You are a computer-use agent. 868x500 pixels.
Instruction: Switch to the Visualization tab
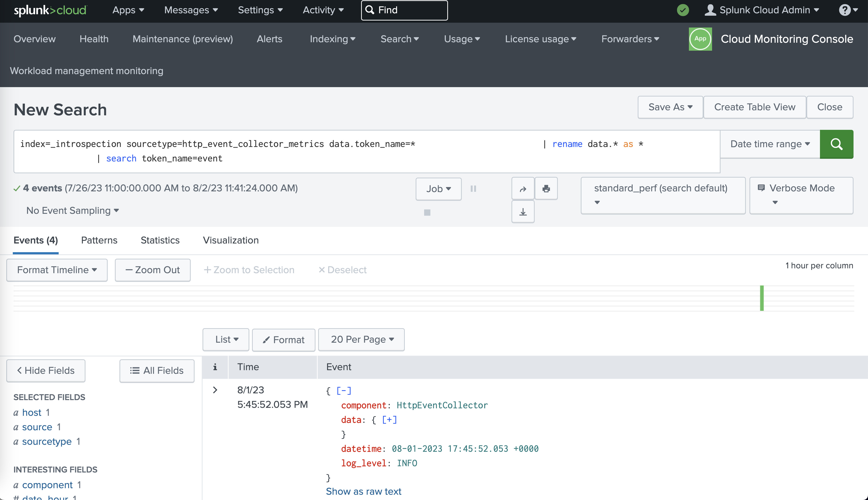click(231, 240)
